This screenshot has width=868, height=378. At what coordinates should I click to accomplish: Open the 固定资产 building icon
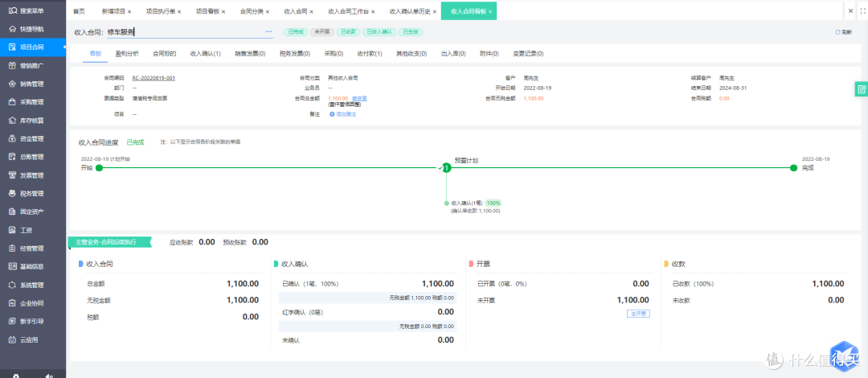(x=12, y=212)
